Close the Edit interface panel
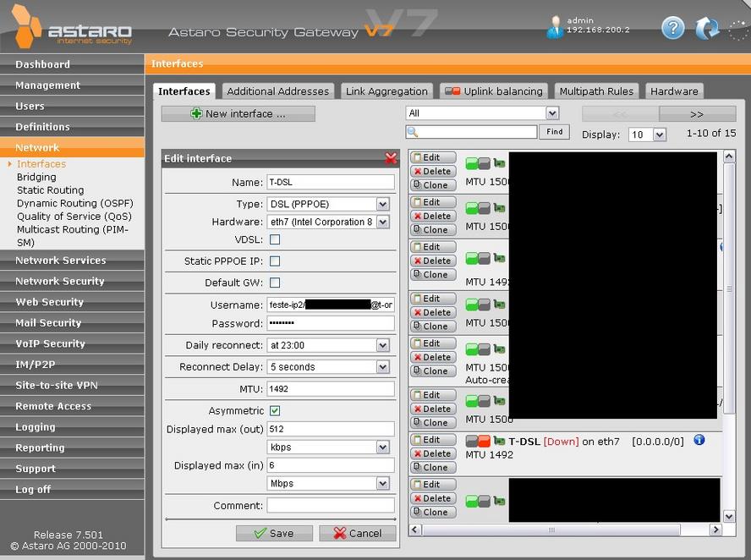751x560 pixels. coord(391,158)
